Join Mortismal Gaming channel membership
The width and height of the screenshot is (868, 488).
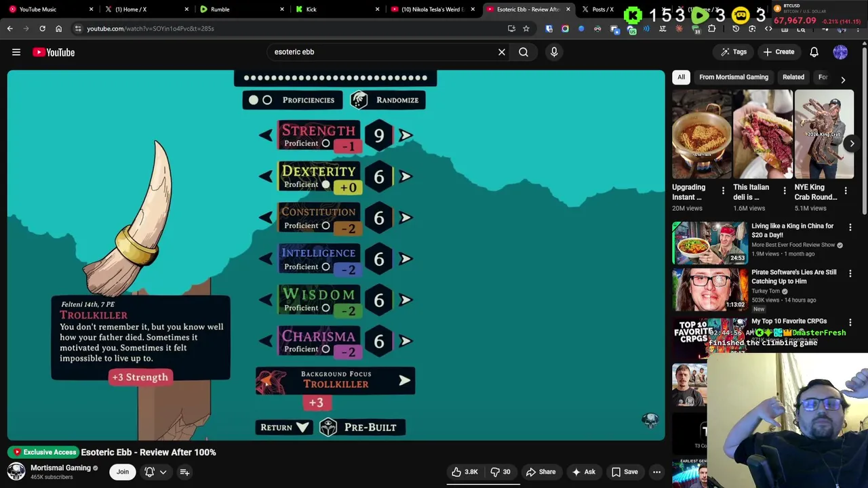click(x=123, y=472)
